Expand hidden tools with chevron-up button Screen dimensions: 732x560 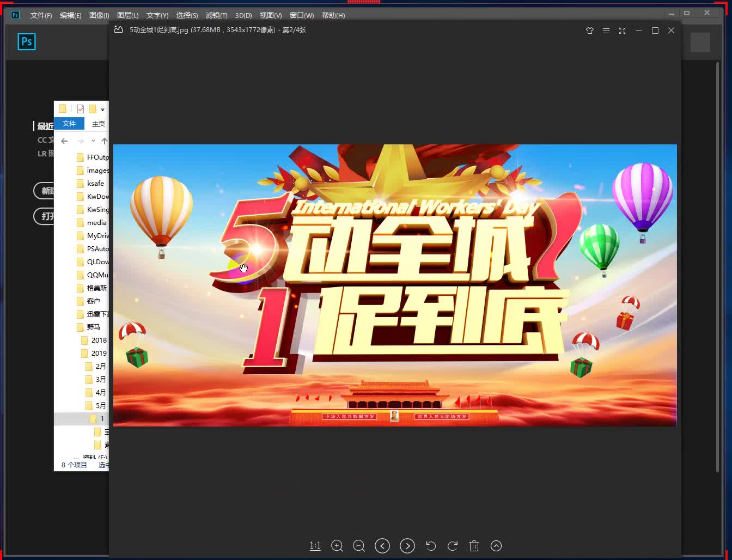point(496,546)
